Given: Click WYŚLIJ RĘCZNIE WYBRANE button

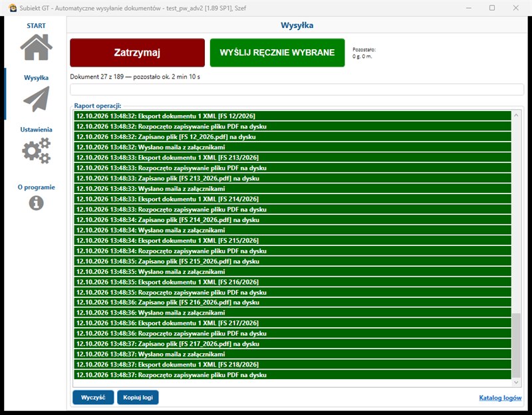Looking at the screenshot, I should [x=277, y=53].
